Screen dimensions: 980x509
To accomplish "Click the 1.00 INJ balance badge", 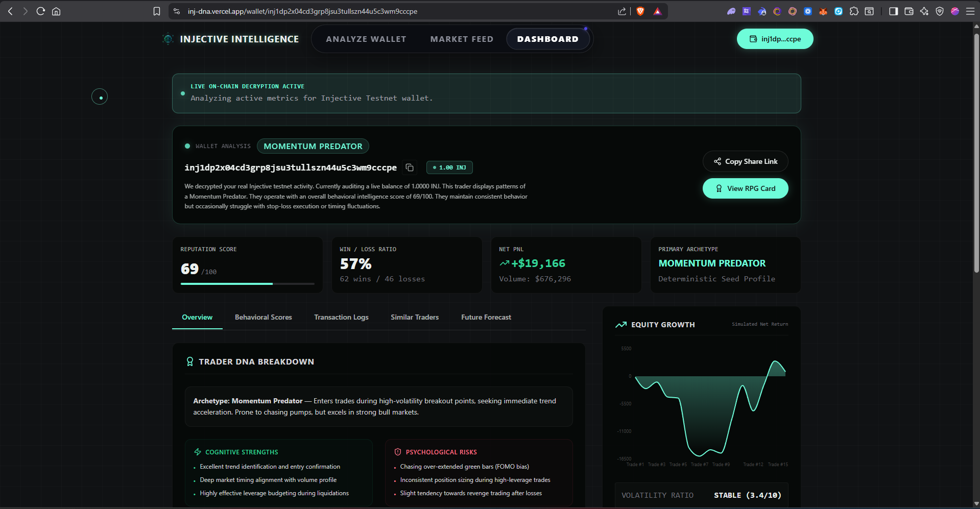I will [449, 167].
